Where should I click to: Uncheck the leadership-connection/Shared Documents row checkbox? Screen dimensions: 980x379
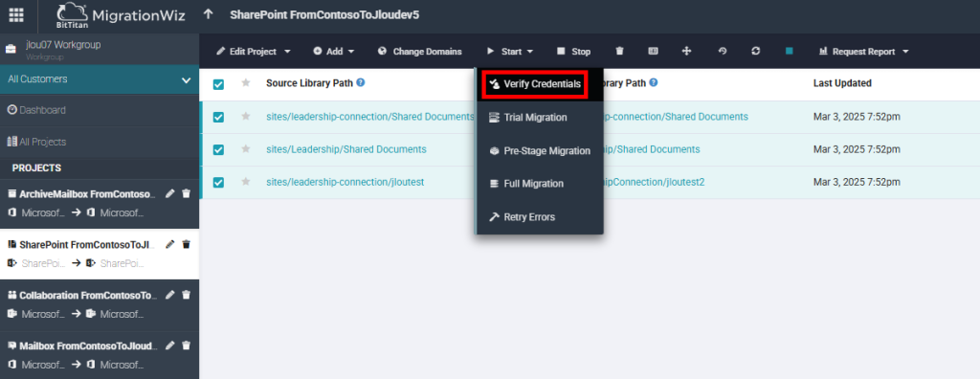tap(218, 117)
